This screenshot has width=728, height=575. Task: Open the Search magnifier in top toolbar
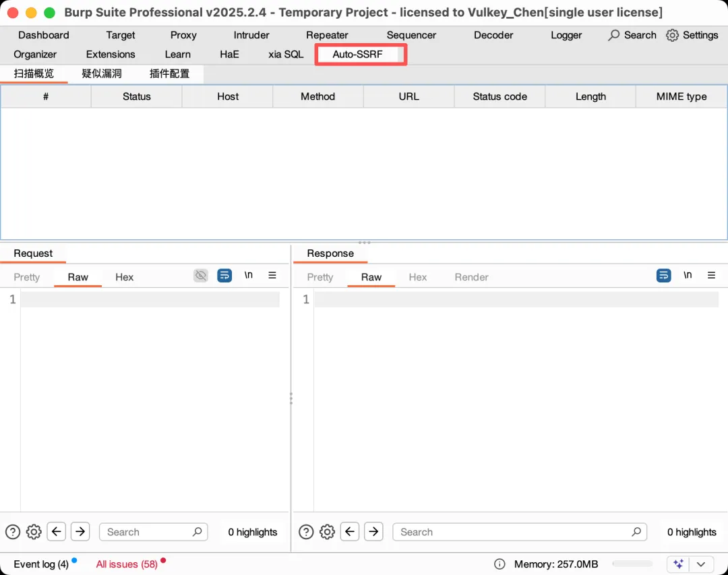pos(614,35)
